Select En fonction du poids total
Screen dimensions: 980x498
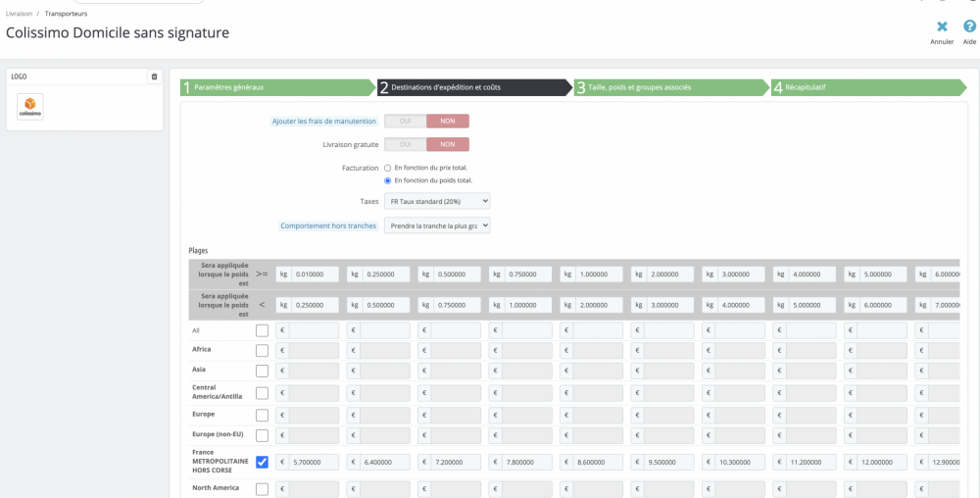click(x=387, y=180)
